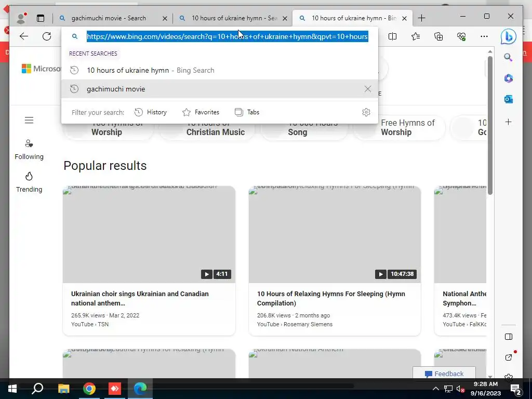The height and width of the screenshot is (399, 532).
Task: Select 10 hours of ukraine hymn recent search
Action: [220, 70]
